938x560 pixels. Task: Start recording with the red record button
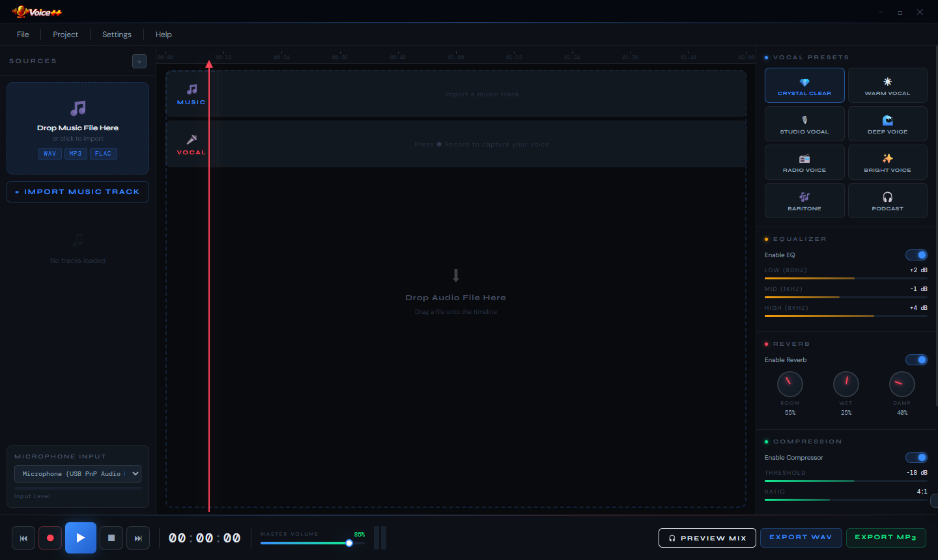[50, 538]
